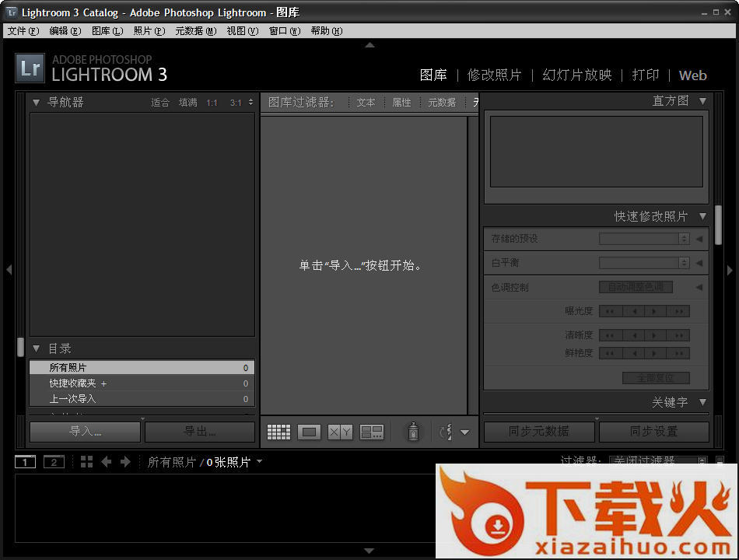Open the 视图 menu
Screen dimensions: 739x560
(x=242, y=30)
